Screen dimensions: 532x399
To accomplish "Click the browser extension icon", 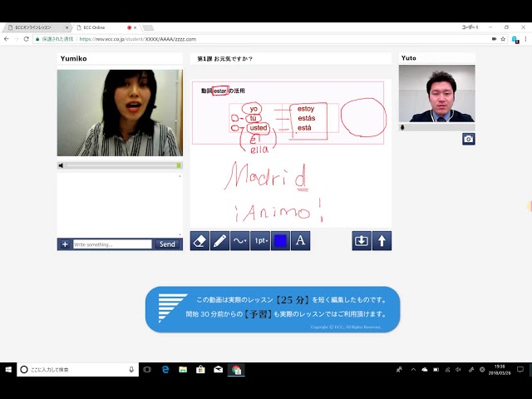I will coord(515,39).
